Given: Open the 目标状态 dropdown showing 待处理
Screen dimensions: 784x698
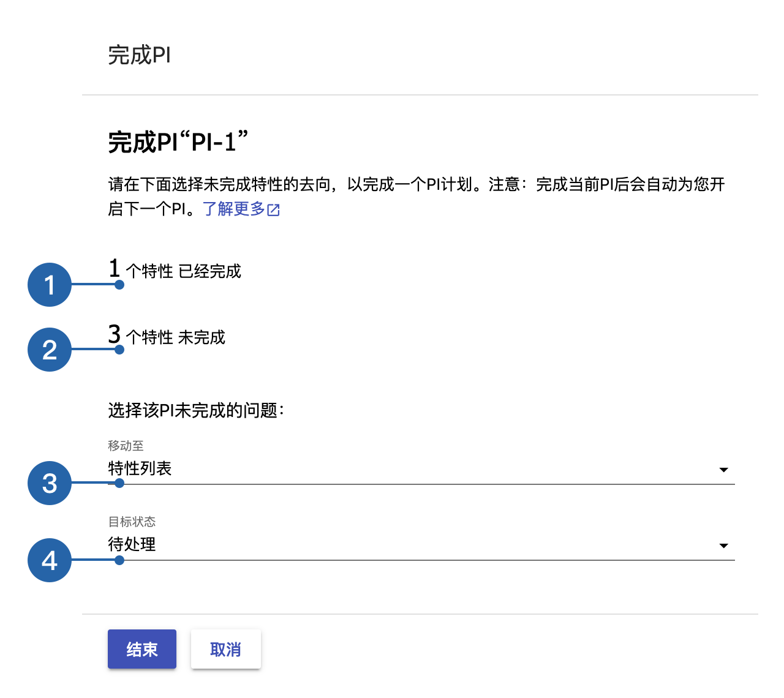Looking at the screenshot, I should tap(421, 545).
